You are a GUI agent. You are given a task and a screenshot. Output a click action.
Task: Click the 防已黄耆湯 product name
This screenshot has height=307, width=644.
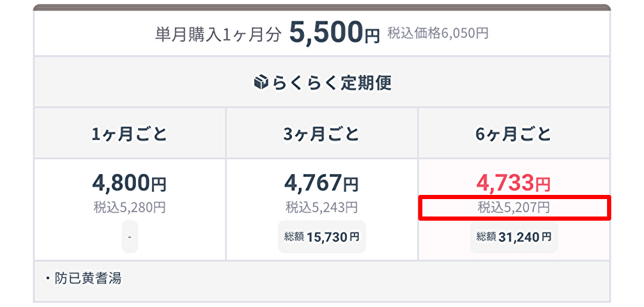(88, 279)
